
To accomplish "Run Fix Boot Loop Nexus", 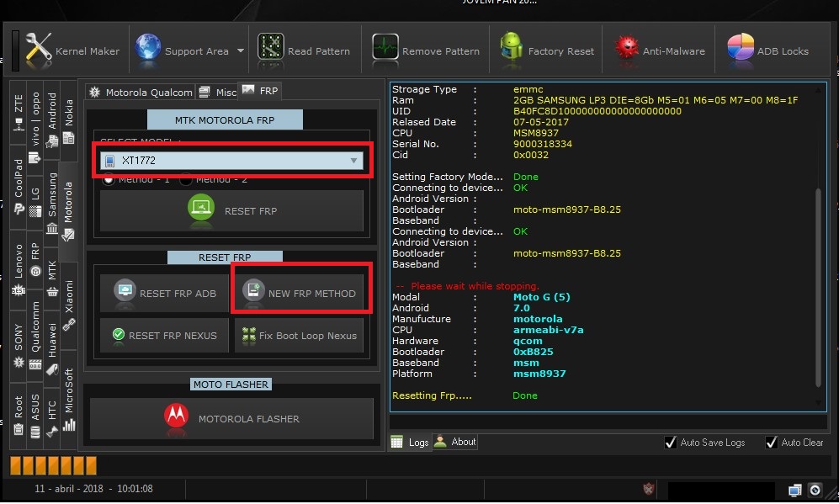I will pos(299,336).
